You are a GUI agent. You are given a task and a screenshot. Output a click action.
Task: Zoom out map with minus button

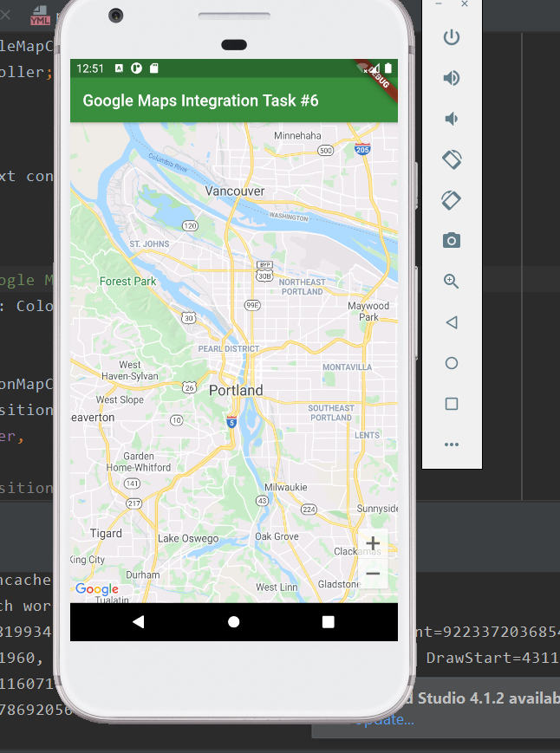click(373, 574)
